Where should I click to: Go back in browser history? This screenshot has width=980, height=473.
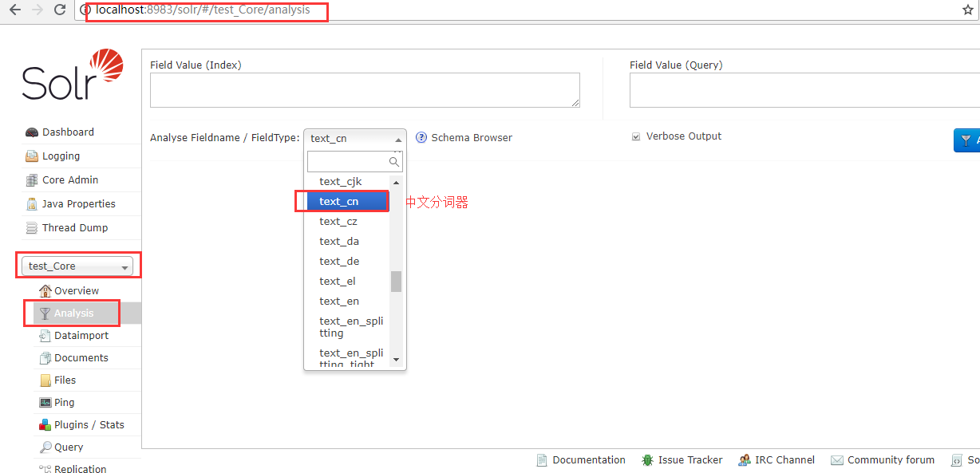point(14,10)
